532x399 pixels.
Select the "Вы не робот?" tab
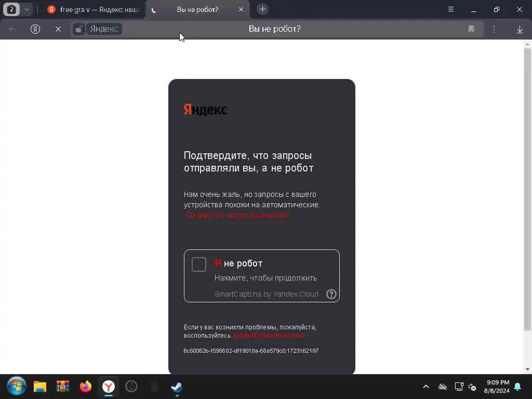(x=197, y=9)
